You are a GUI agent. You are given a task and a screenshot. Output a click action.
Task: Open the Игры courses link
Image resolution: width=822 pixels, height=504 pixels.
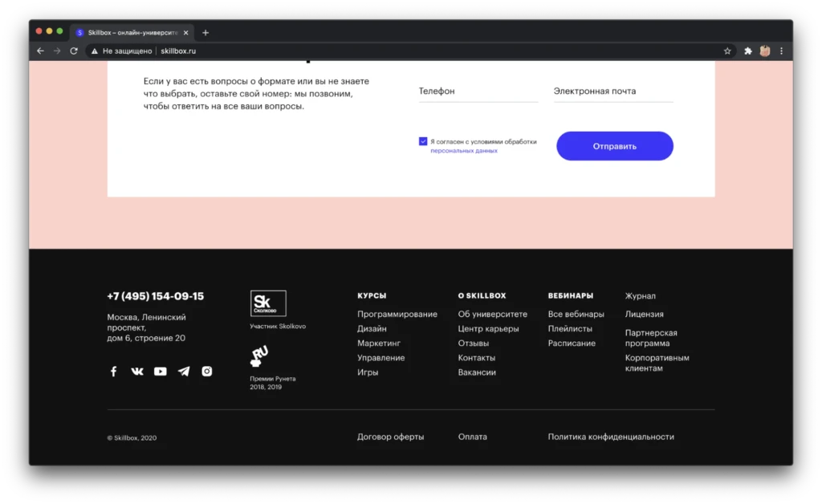pos(368,372)
